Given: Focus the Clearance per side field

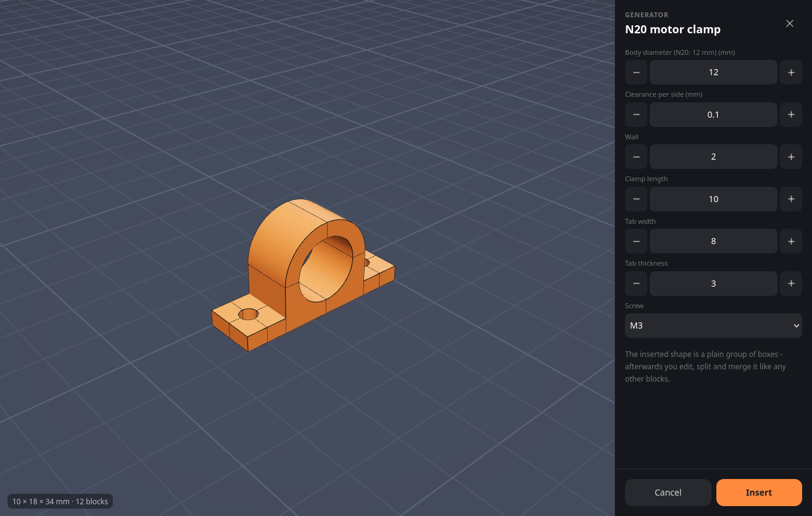Looking at the screenshot, I should pos(713,115).
